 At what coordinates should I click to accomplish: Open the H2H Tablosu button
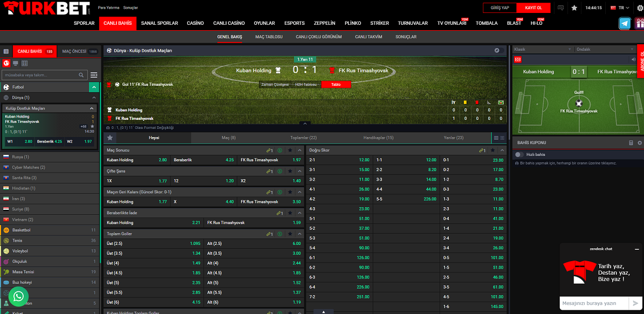coord(306,84)
